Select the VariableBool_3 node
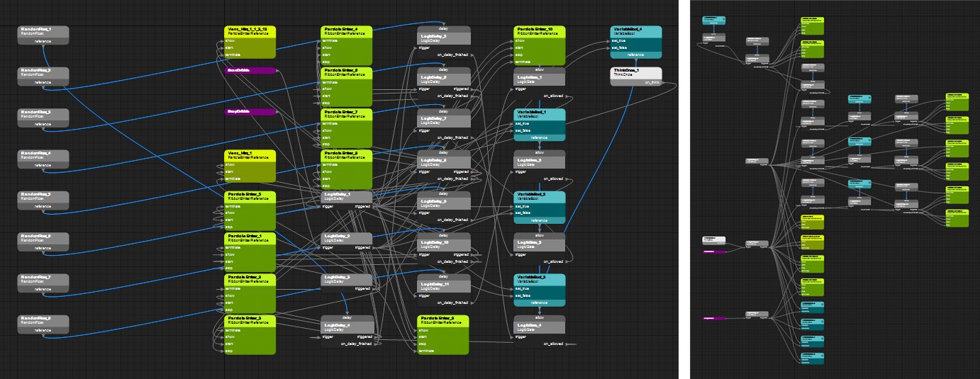Viewport: 980px width, 379px height. pyautogui.click(x=540, y=290)
